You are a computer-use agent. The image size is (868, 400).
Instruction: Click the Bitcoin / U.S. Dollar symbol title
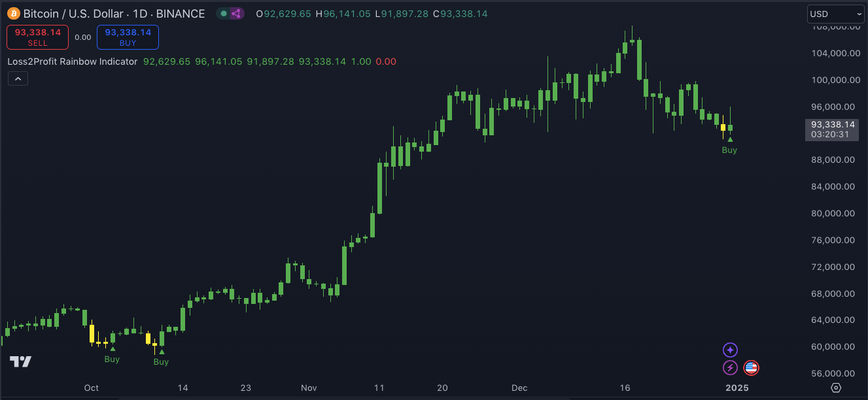click(74, 14)
